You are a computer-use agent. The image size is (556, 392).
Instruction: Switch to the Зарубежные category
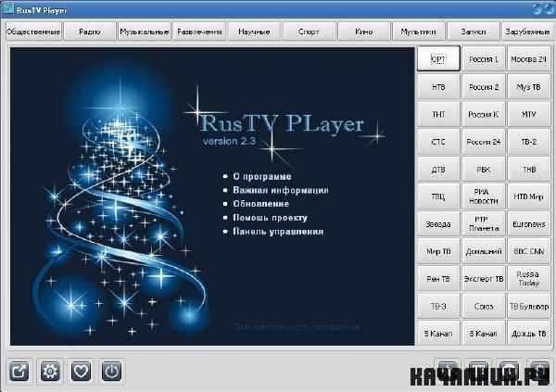(x=527, y=32)
